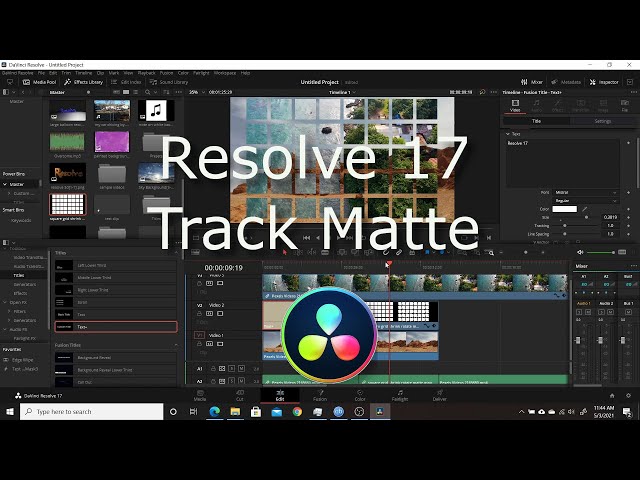640x480 pixels.
Task: Toggle auto select on Video 2 track
Action: pyautogui.click(x=209, y=313)
